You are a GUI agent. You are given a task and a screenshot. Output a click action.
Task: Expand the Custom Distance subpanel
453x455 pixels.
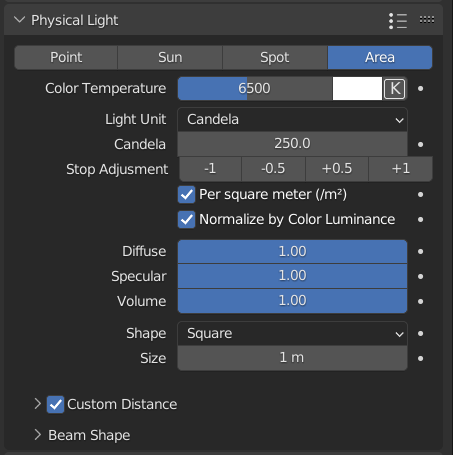tap(37, 404)
